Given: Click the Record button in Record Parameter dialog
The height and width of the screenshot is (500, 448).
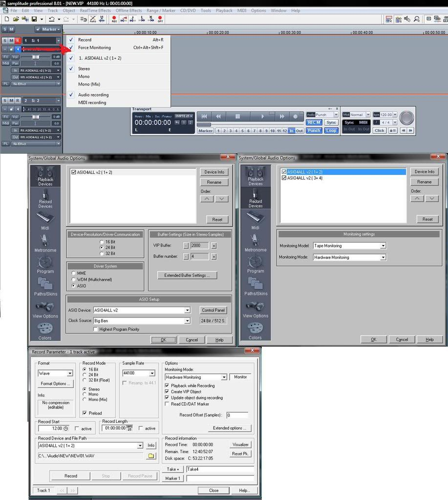Looking at the screenshot, I should coord(70,476).
